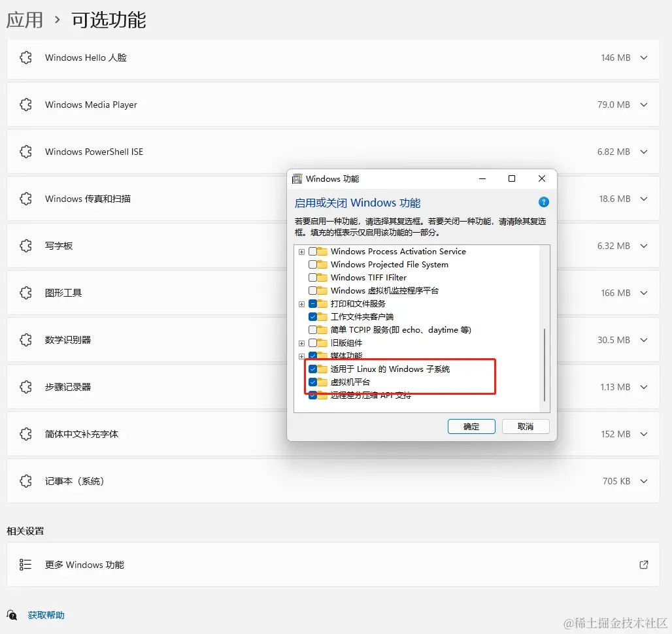Viewport: 672px width, 634px height.
Task: Open 更多 Windows 功能 setting
Action: 333,565
